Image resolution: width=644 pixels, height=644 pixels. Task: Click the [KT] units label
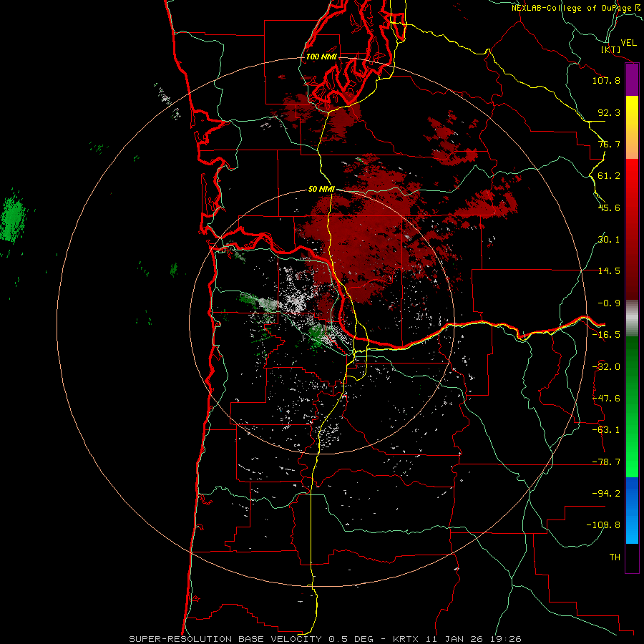(x=611, y=49)
